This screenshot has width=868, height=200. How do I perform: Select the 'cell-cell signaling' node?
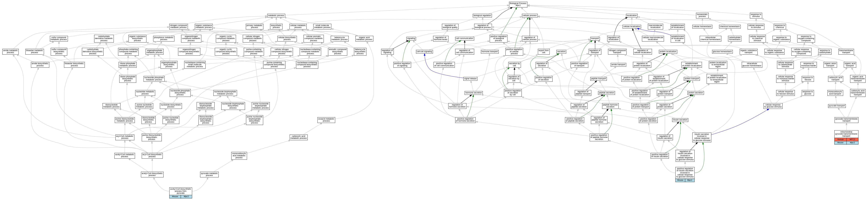coord(424,52)
